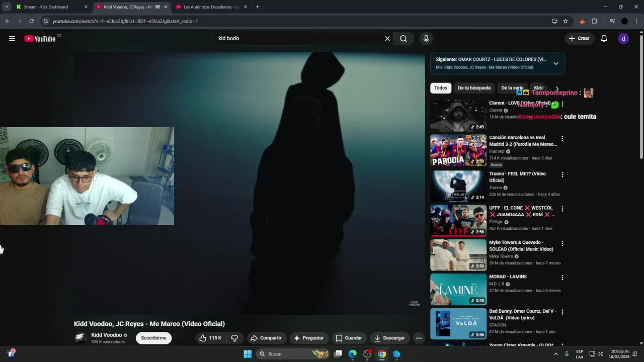Open Myke Towers & Quevedo SOLEAO title
644x362 pixels.
(x=521, y=246)
